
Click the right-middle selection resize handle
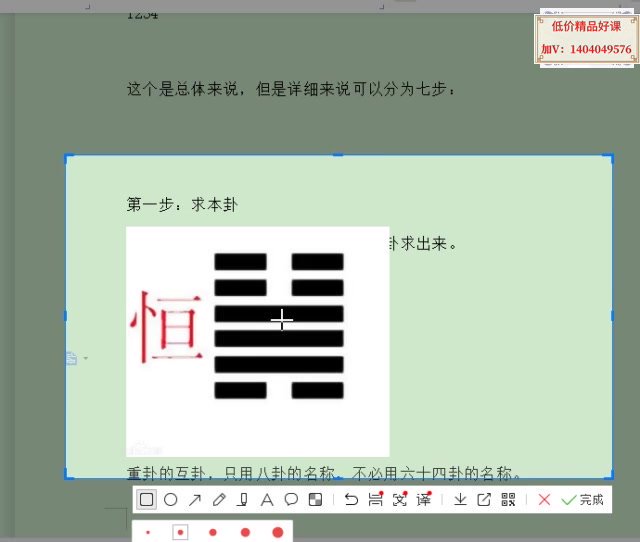coord(612,315)
